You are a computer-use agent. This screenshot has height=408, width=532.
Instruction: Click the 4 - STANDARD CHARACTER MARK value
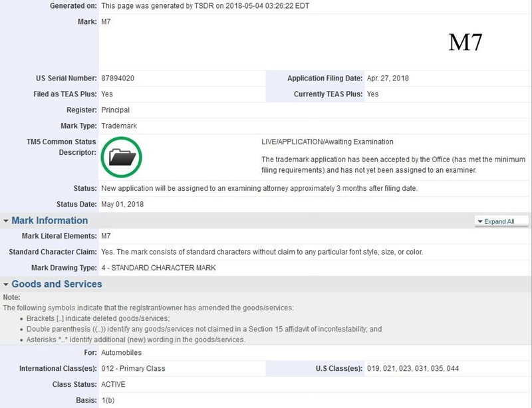[158, 268]
